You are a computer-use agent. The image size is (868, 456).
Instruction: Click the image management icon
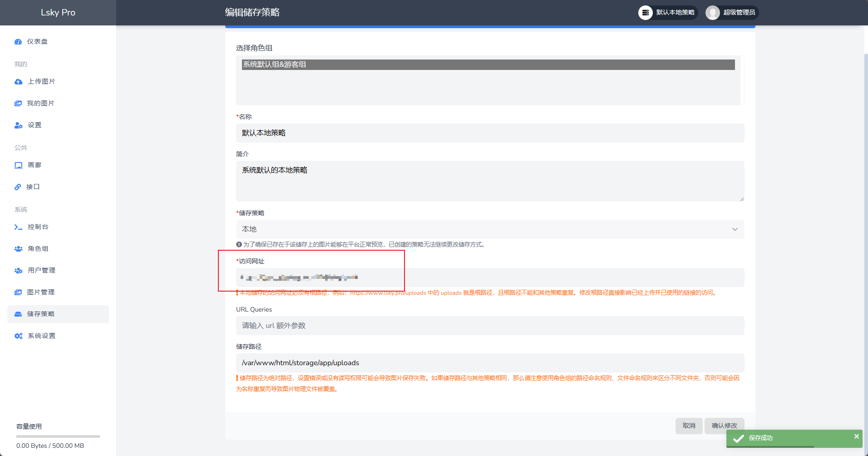(18, 292)
